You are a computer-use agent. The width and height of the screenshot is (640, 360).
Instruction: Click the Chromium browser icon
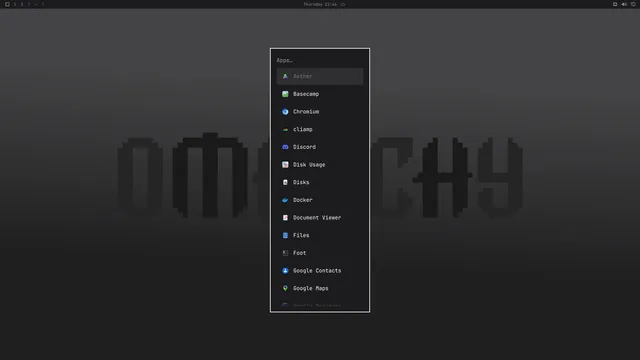click(285, 111)
